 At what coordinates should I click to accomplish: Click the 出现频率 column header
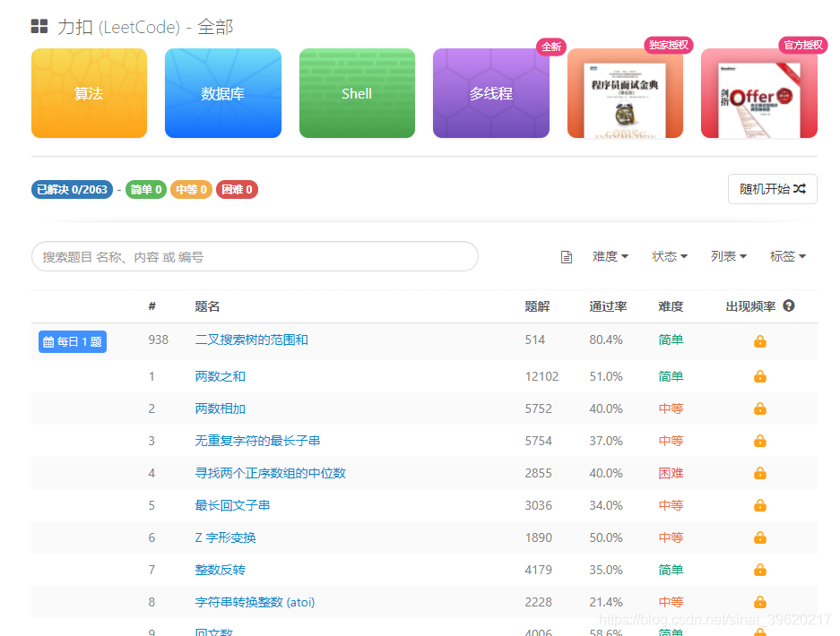pyautogui.click(x=750, y=306)
